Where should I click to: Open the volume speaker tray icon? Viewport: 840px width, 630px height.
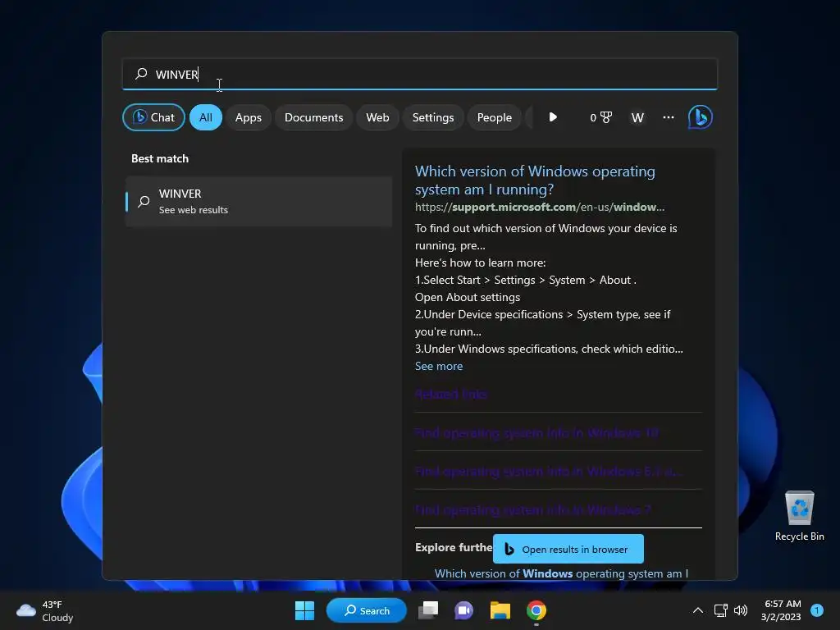741,610
